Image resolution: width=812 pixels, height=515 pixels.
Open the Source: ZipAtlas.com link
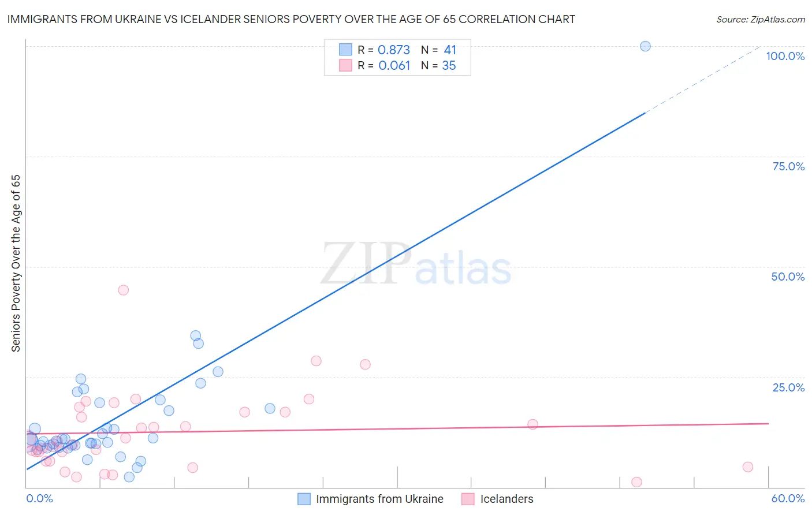coord(761,19)
